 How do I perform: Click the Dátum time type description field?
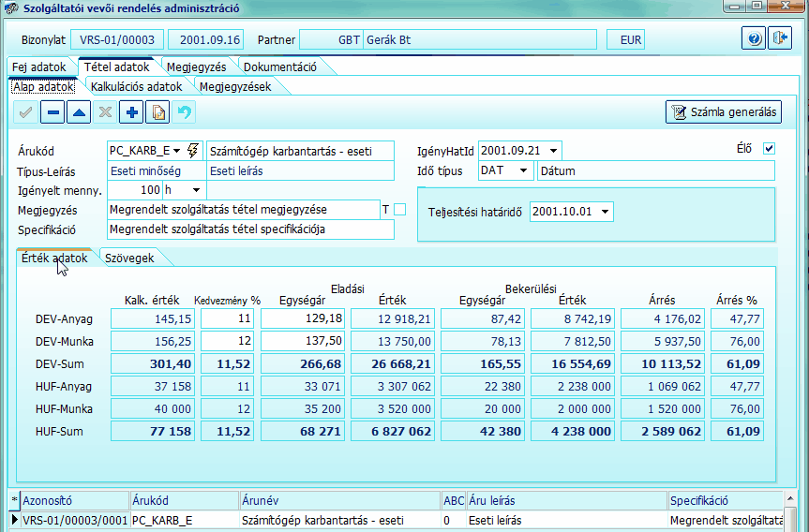coord(656,170)
